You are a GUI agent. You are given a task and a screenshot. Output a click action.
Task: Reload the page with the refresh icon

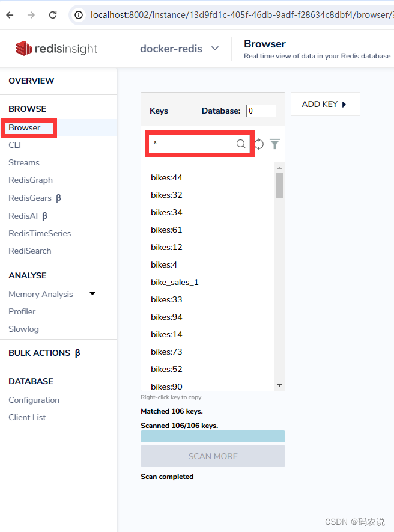(x=53, y=15)
